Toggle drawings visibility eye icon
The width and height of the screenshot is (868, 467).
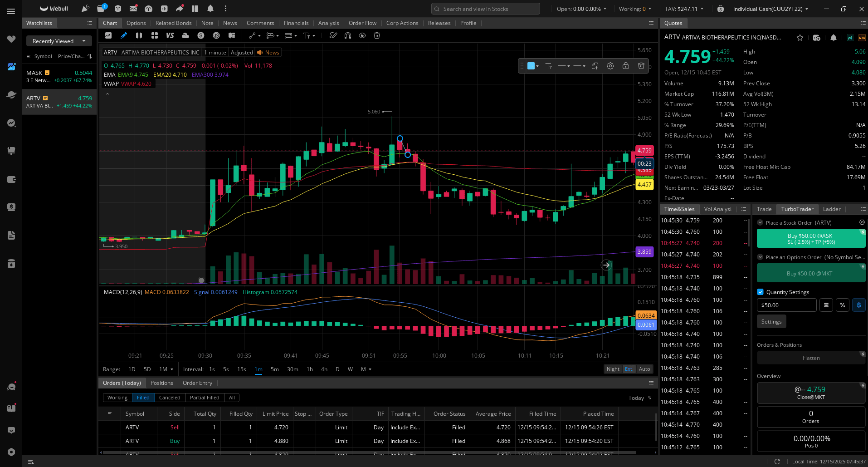click(362, 35)
